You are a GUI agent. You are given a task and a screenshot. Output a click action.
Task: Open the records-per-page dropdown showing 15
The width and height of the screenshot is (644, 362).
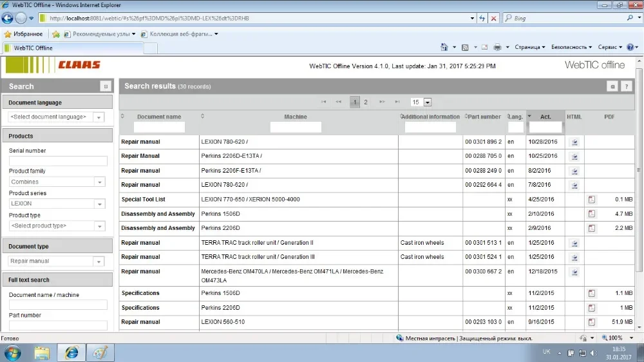(428, 102)
